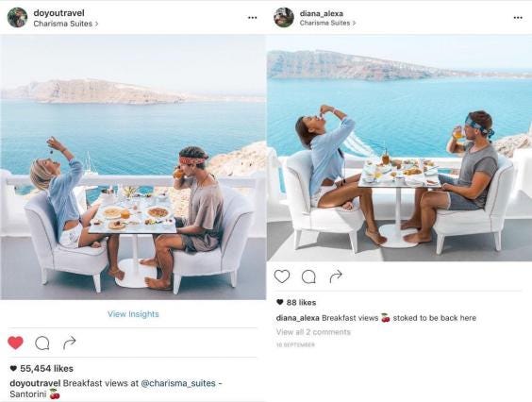The width and height of the screenshot is (532, 402).
Task: Open the three-dot menu on diana_alexa post
Action: (518, 18)
